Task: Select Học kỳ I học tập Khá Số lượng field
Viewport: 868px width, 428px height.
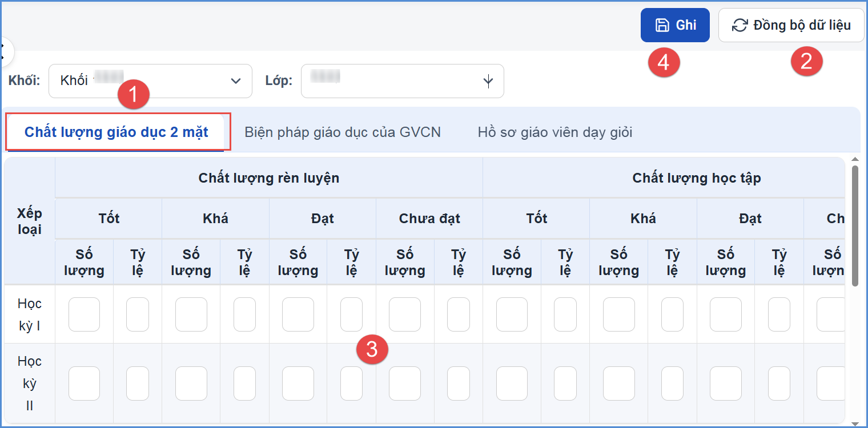Action: 619,314
